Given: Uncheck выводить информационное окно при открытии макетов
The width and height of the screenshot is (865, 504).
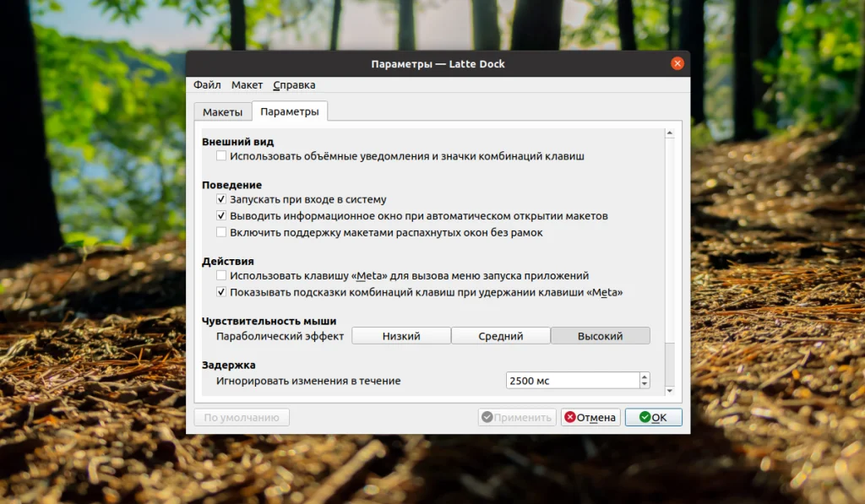Looking at the screenshot, I should pos(221,215).
